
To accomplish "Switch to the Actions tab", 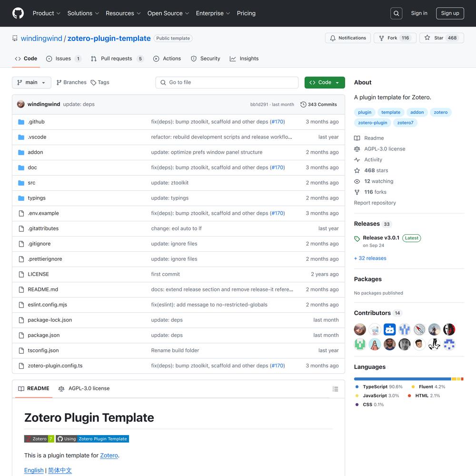I will point(167,59).
